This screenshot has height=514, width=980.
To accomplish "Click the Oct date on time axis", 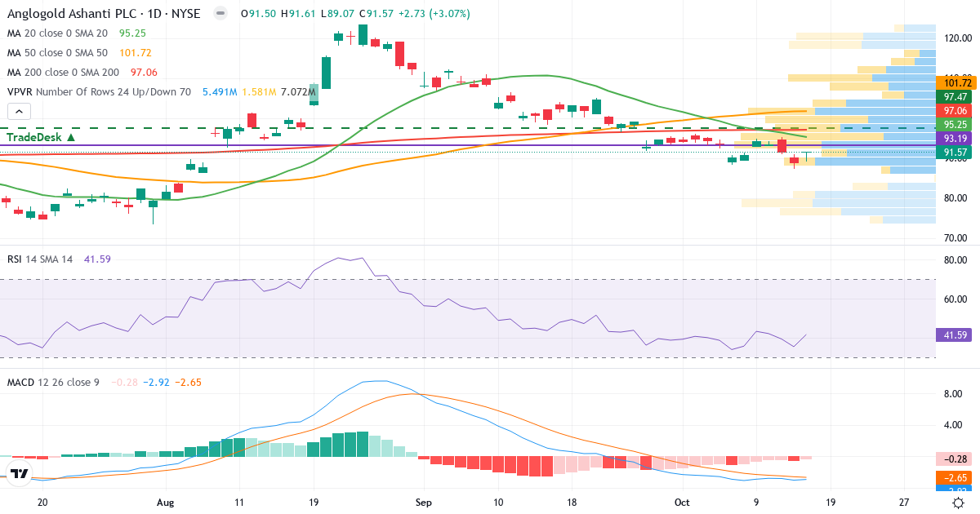I will pyautogui.click(x=681, y=503).
